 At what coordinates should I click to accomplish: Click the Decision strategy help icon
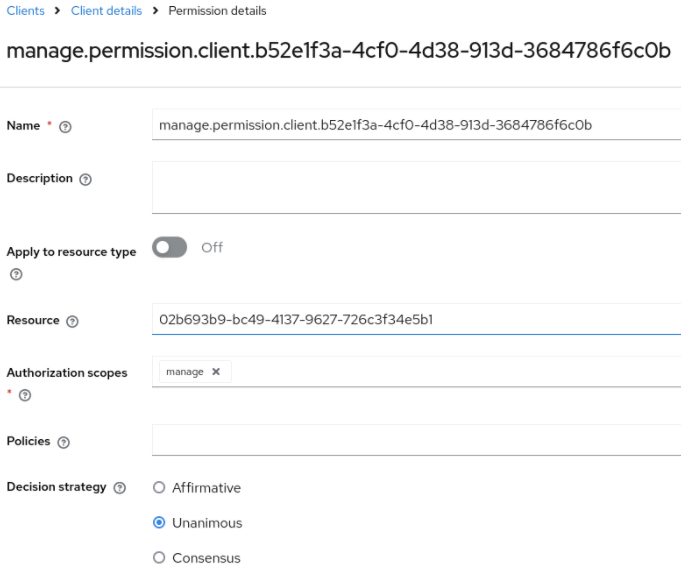tap(120, 488)
